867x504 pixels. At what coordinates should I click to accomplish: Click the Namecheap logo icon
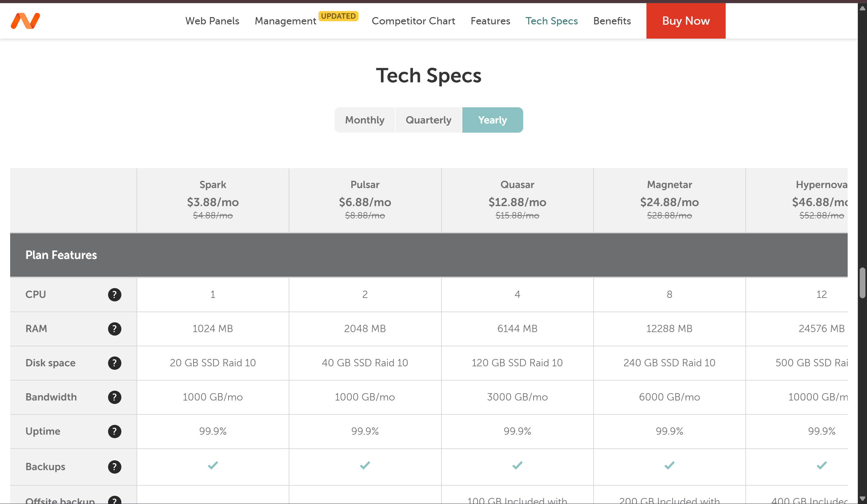[25, 21]
